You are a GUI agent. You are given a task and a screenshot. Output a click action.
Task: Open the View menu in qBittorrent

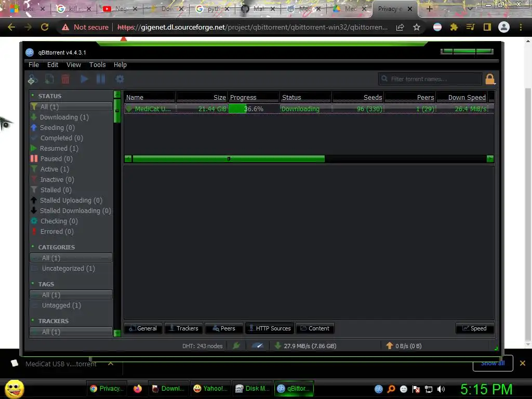click(74, 65)
